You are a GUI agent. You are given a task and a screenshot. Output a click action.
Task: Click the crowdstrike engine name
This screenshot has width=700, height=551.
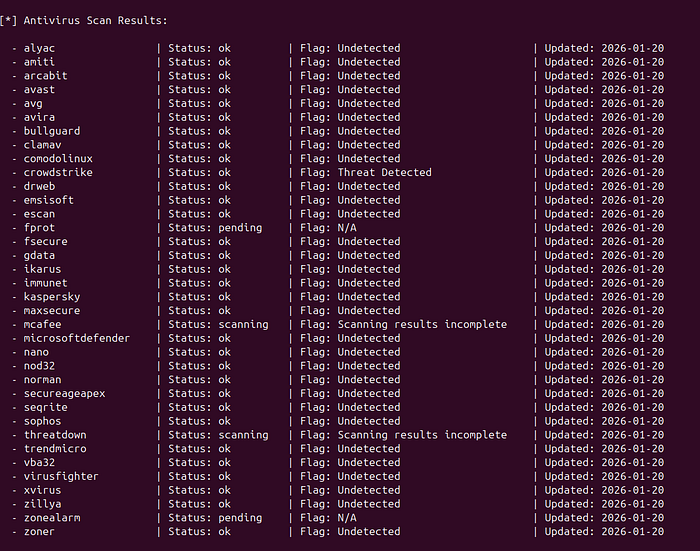click(x=58, y=173)
